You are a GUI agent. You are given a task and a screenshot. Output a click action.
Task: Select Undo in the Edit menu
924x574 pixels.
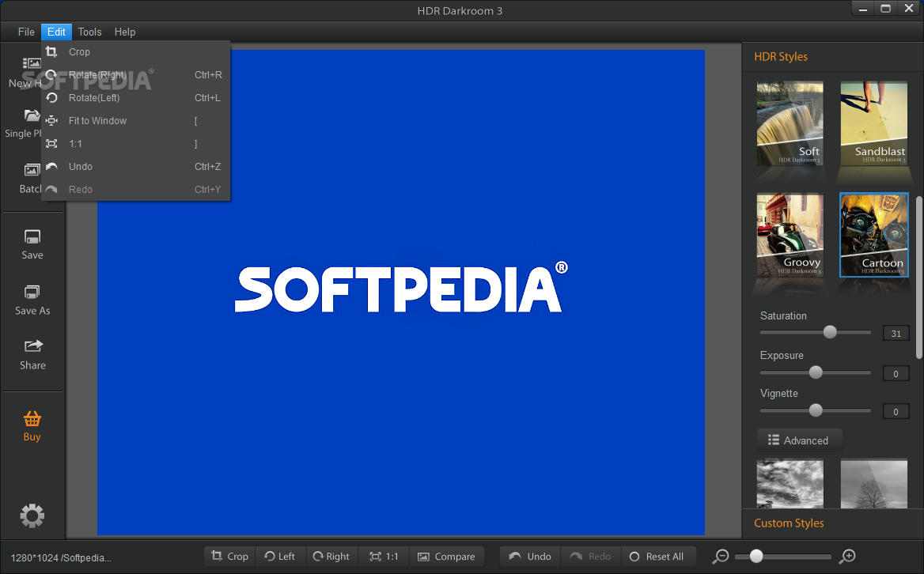pos(135,167)
